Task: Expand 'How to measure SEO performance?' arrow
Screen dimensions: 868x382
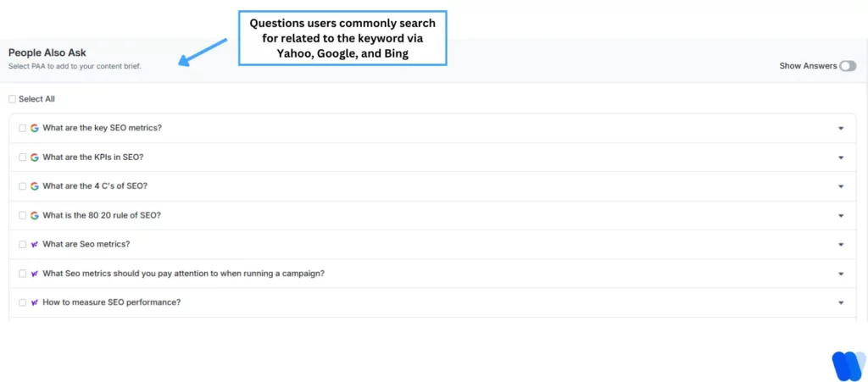Action: [x=841, y=302]
